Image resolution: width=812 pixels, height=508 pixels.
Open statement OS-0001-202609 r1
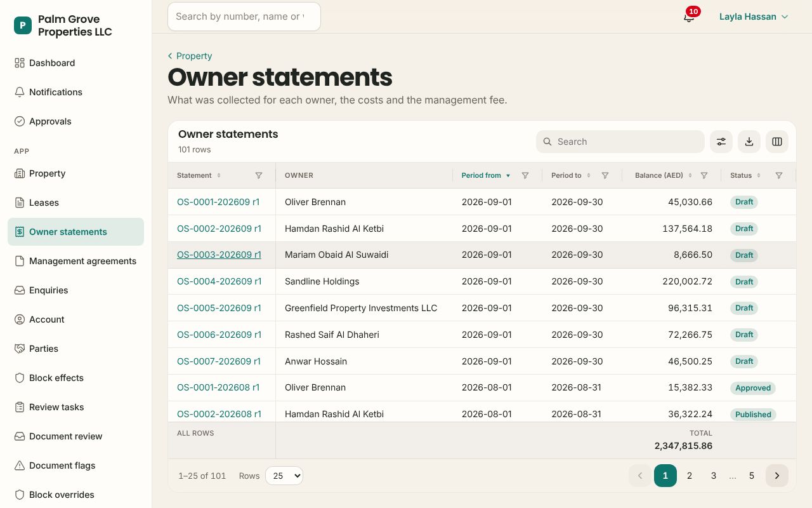pyautogui.click(x=218, y=202)
